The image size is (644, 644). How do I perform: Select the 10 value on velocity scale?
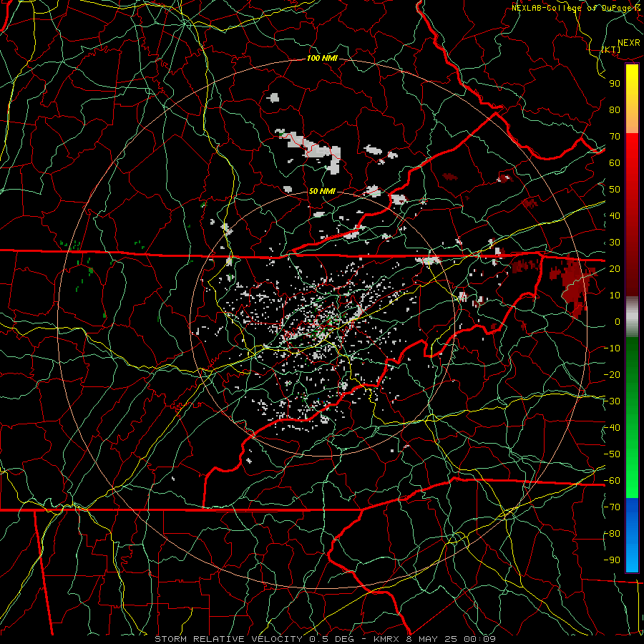(615, 296)
